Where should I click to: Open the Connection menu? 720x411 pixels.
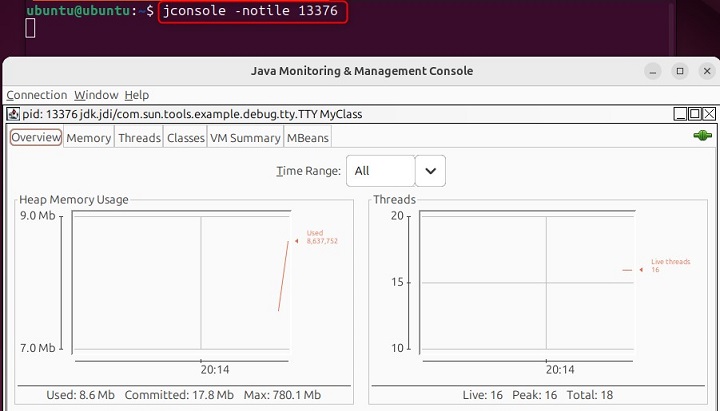tap(37, 95)
